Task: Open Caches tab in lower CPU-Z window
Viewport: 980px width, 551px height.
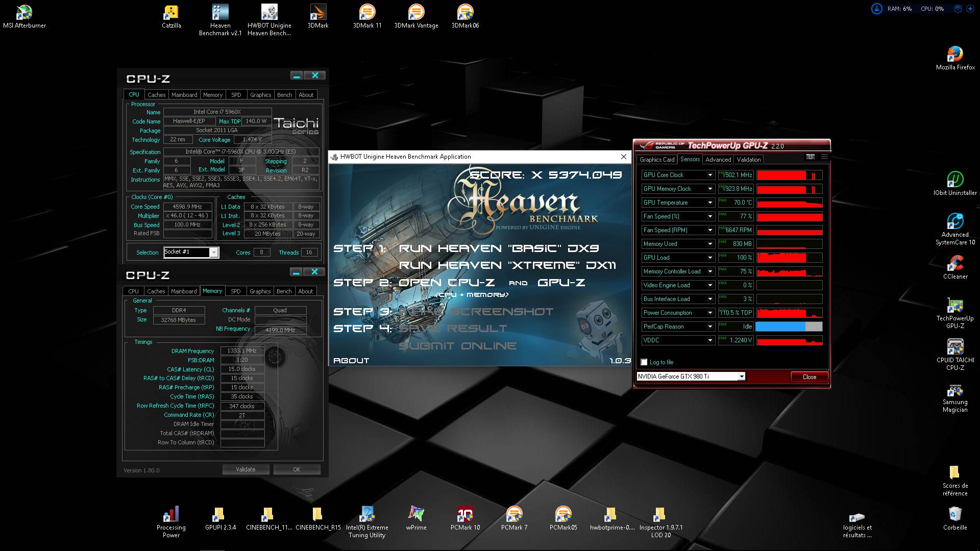Action: [156, 291]
